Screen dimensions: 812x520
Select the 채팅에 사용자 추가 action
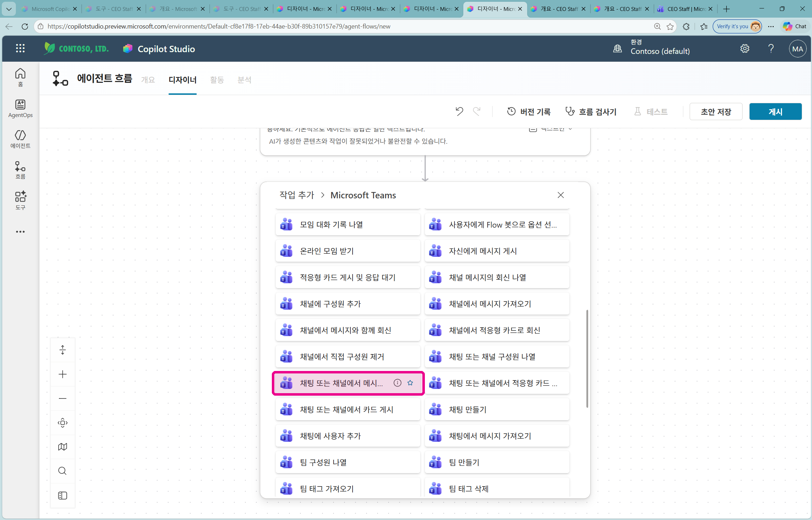point(348,436)
